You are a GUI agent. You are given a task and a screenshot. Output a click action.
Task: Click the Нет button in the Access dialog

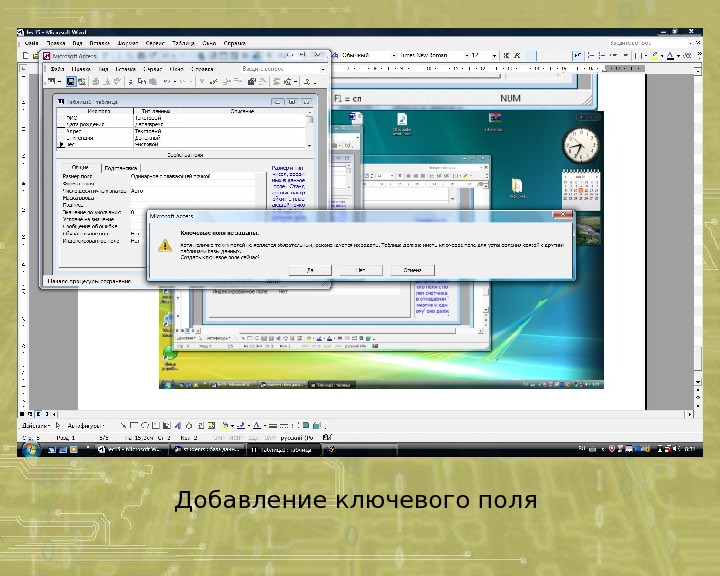(361, 270)
